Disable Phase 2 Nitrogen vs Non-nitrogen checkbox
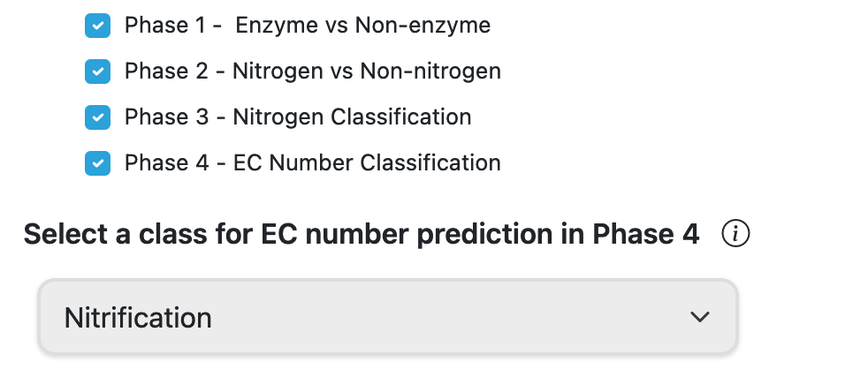Viewport: 868px width, 377px height. tap(97, 72)
